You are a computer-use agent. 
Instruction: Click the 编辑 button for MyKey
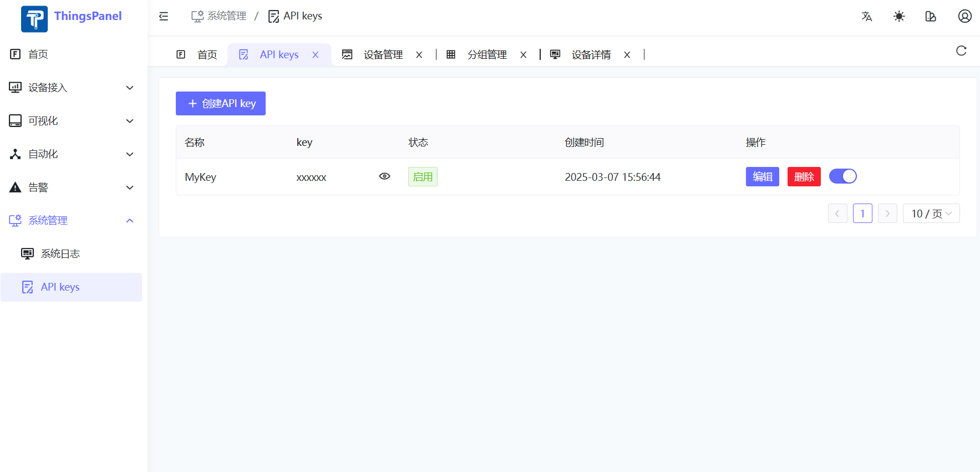[x=762, y=177]
